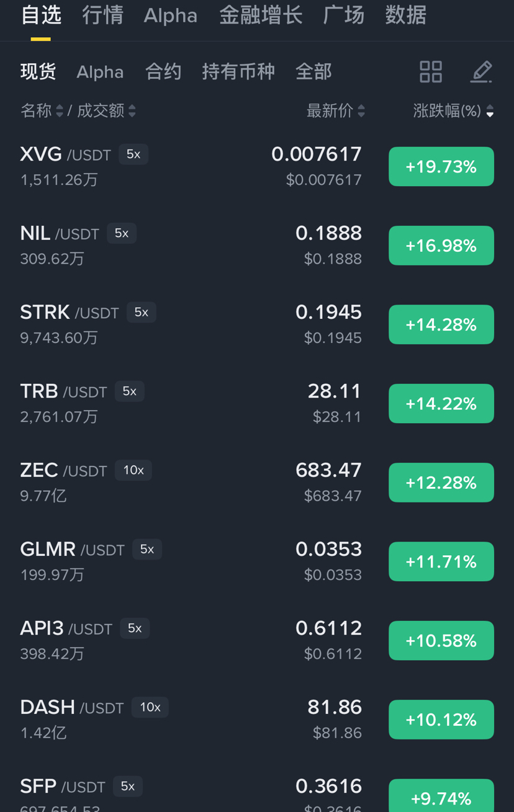The width and height of the screenshot is (514, 812).
Task: Tap ZEC +12.28% change badge
Action: [x=441, y=483]
